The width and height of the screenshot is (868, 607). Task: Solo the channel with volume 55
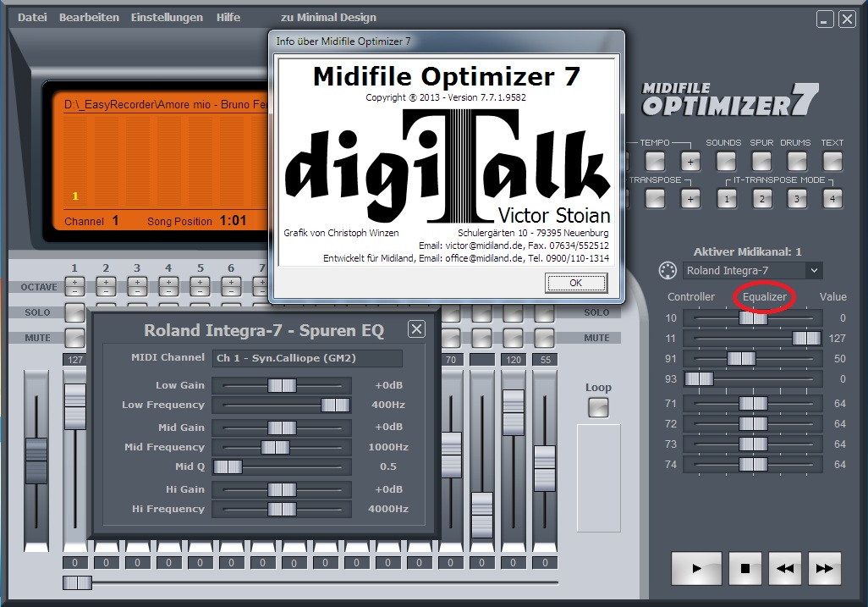tap(545, 313)
